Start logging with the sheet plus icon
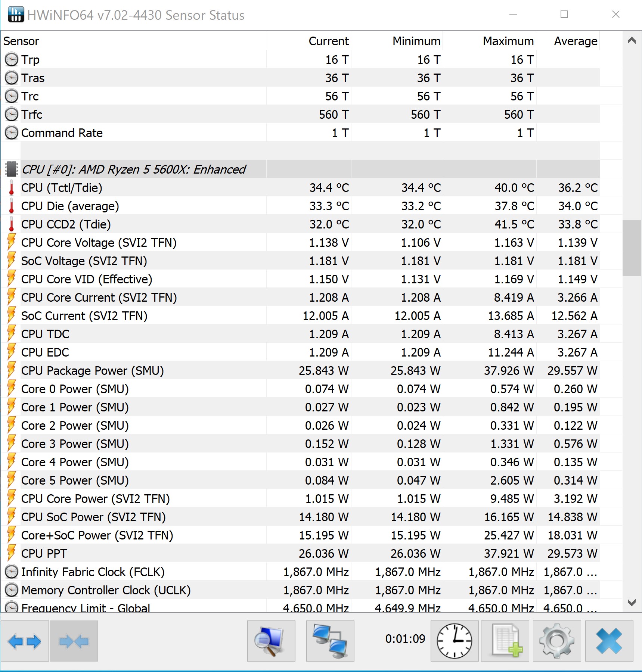 click(505, 641)
